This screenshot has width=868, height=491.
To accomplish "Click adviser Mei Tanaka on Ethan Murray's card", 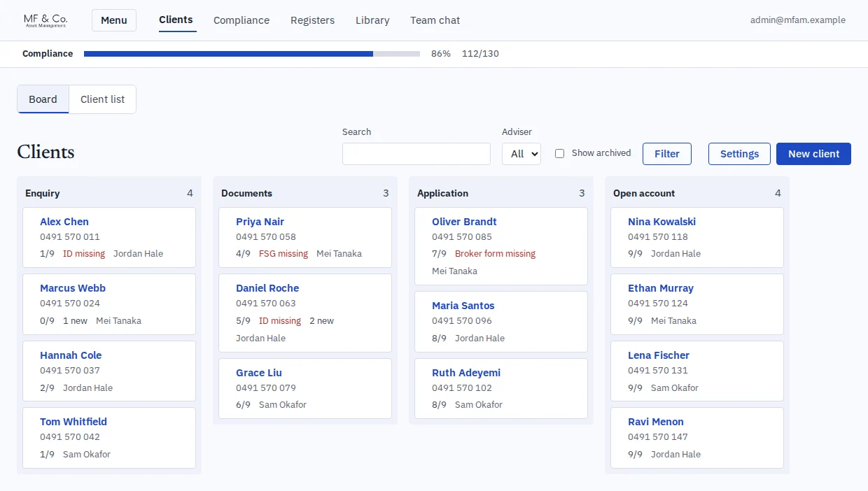I will pos(673,321).
